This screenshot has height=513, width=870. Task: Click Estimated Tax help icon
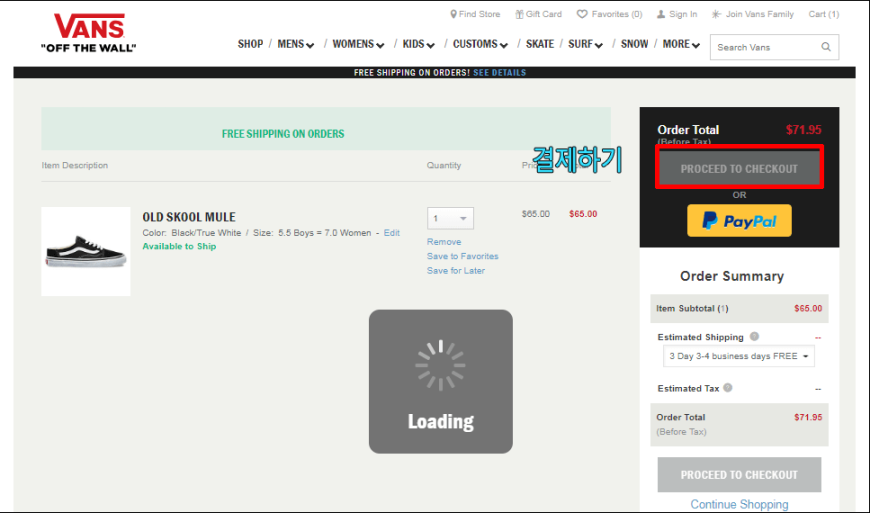[727, 388]
